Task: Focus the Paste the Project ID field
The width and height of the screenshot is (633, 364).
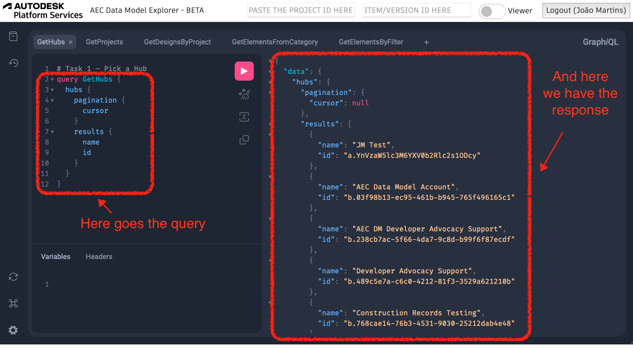Action: click(301, 10)
